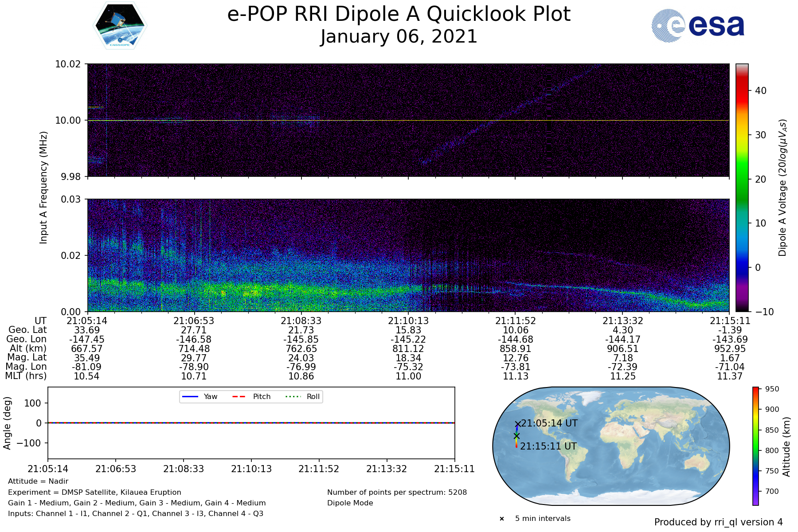Click the '21:15:11 UT' label on the map
The height and width of the screenshot is (532, 798).
click(x=548, y=446)
